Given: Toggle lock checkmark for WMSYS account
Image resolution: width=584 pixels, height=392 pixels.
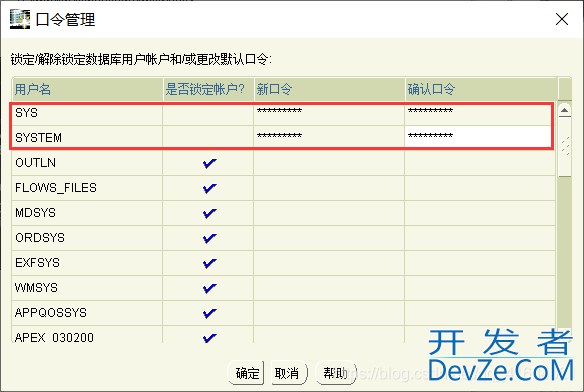Looking at the screenshot, I should coord(209,288).
